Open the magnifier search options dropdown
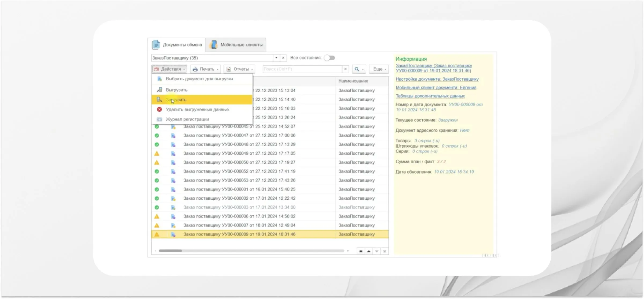644x299 pixels. coord(359,69)
